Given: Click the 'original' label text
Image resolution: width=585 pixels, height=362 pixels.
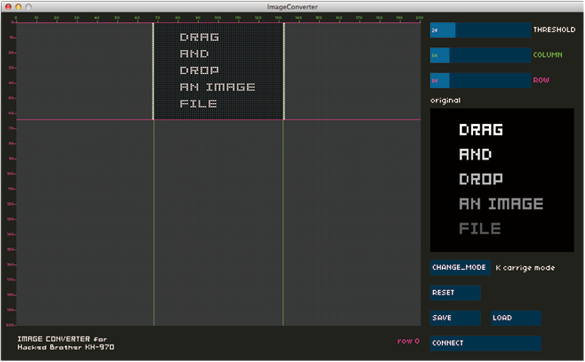Looking at the screenshot, I should point(445,100).
